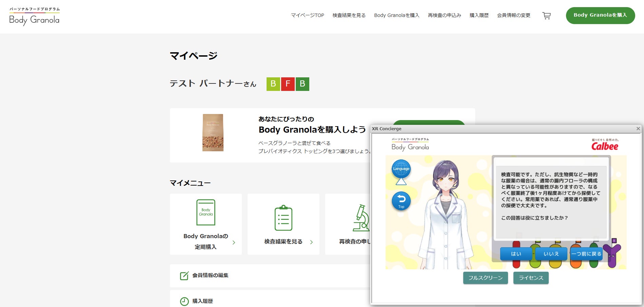Click the Body Granola logo in header

point(34,16)
